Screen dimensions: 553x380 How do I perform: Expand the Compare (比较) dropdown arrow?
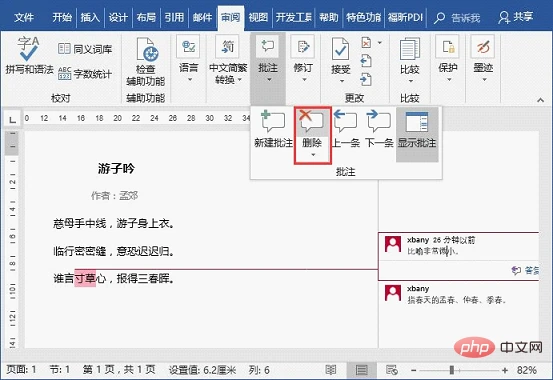click(x=411, y=81)
